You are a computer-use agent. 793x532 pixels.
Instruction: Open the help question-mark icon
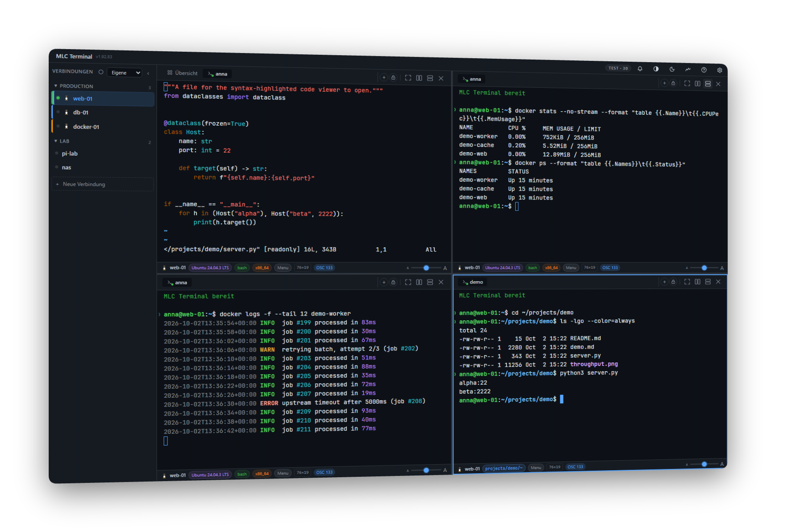tap(704, 70)
